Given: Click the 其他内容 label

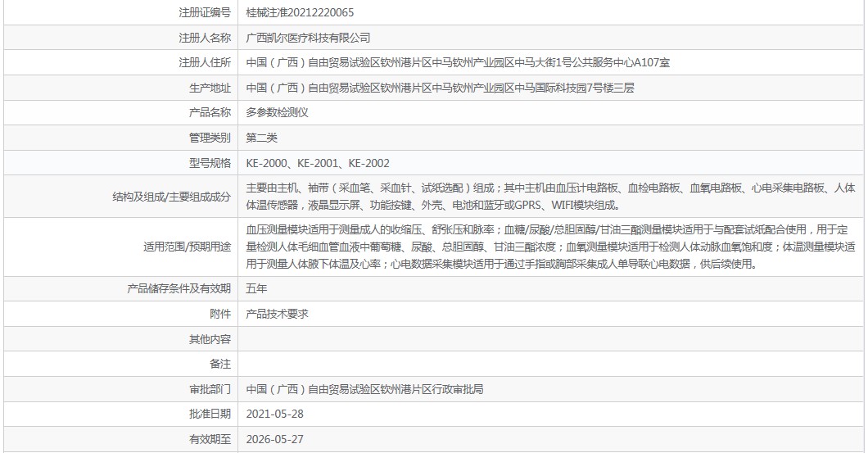Looking at the screenshot, I should coord(210,339).
